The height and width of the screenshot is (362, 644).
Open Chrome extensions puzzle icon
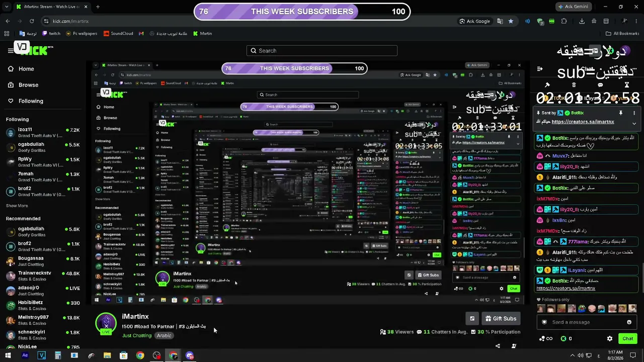(x=563, y=21)
